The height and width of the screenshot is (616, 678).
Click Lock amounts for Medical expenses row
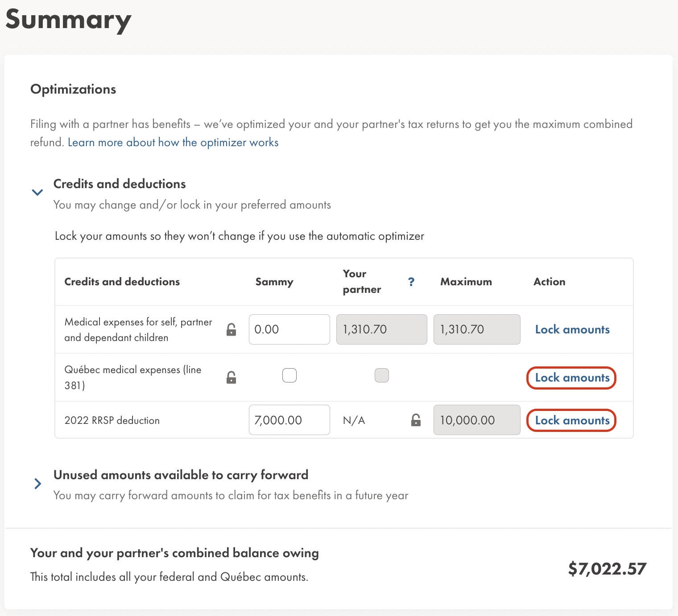tap(572, 329)
